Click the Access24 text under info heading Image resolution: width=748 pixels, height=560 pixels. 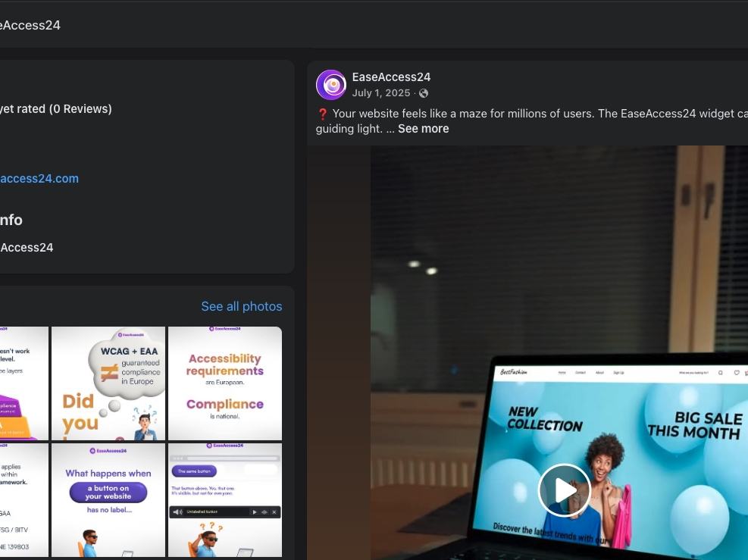click(x=27, y=248)
